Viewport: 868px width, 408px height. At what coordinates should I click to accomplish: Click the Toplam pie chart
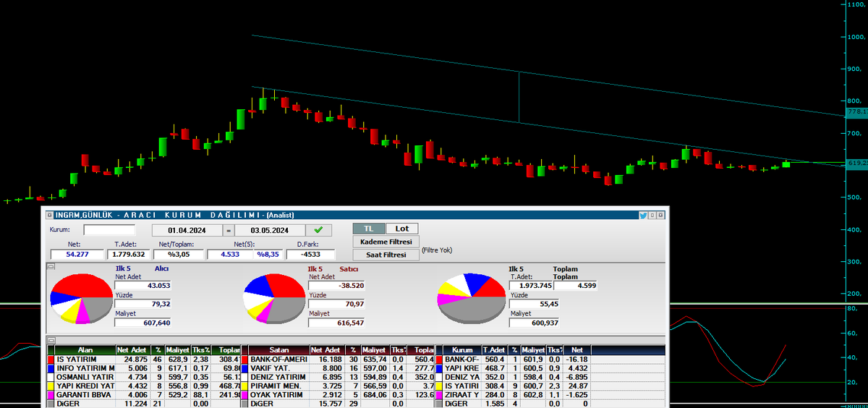471,298
